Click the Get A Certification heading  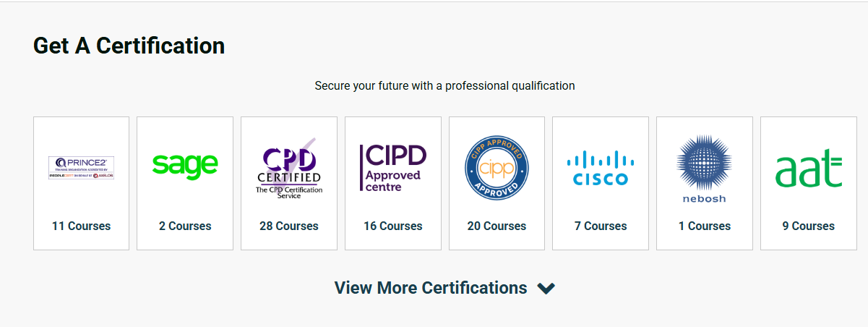129,46
